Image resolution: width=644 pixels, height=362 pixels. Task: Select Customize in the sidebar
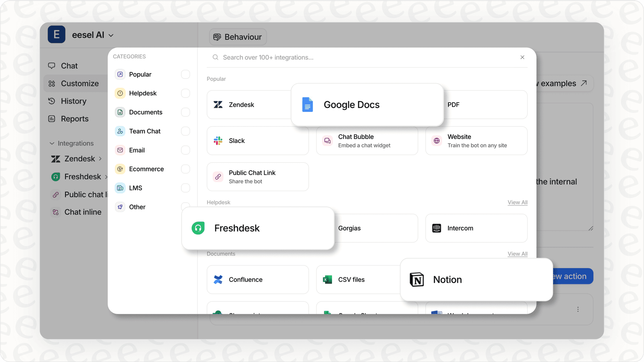pyautogui.click(x=79, y=83)
